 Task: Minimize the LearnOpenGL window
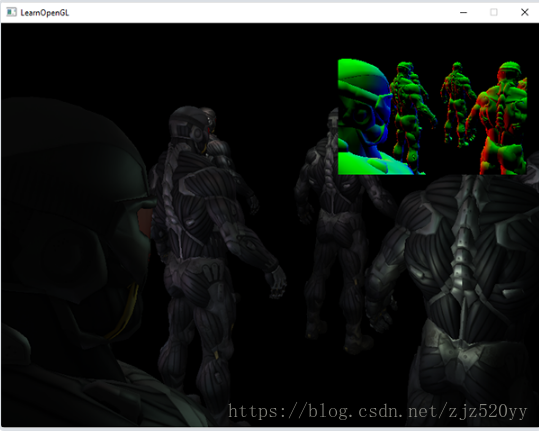tap(463, 12)
